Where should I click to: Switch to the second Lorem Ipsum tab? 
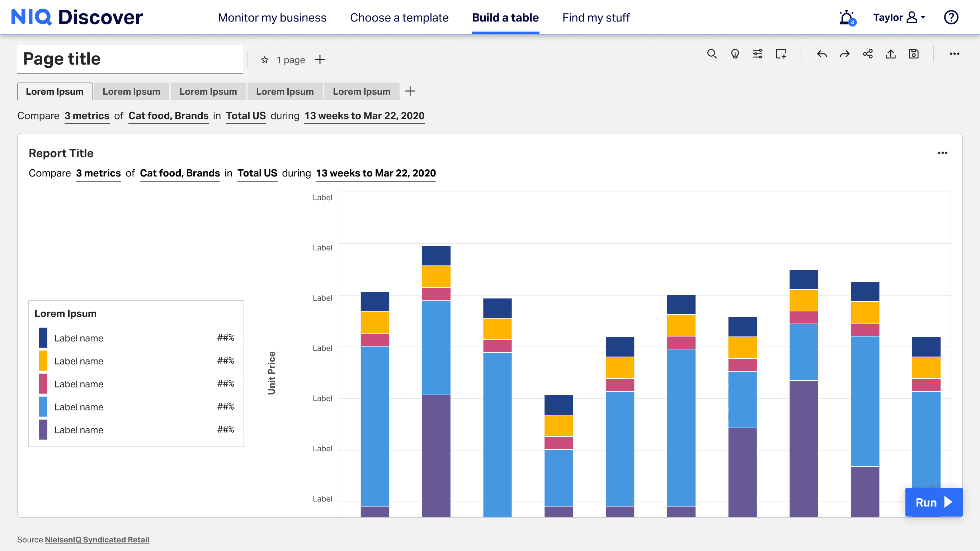pos(131,91)
